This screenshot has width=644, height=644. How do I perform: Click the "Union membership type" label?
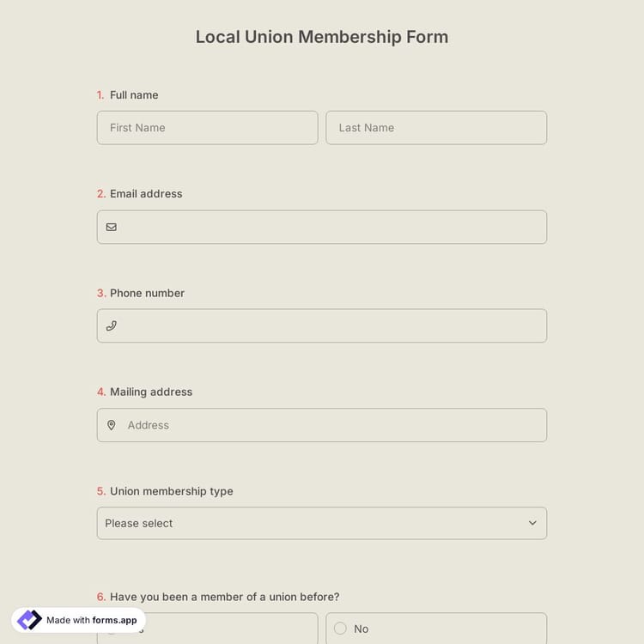coord(172,491)
